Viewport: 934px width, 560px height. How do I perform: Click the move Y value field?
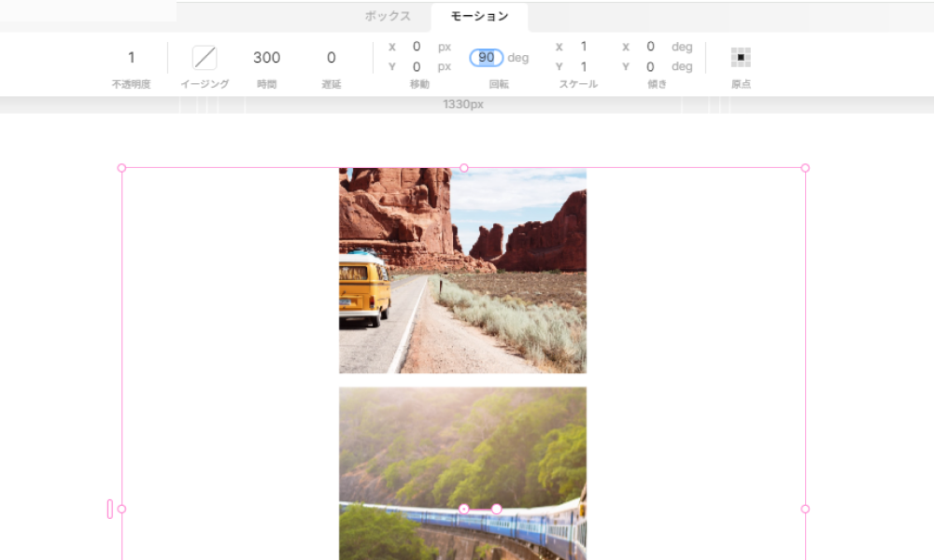417,67
